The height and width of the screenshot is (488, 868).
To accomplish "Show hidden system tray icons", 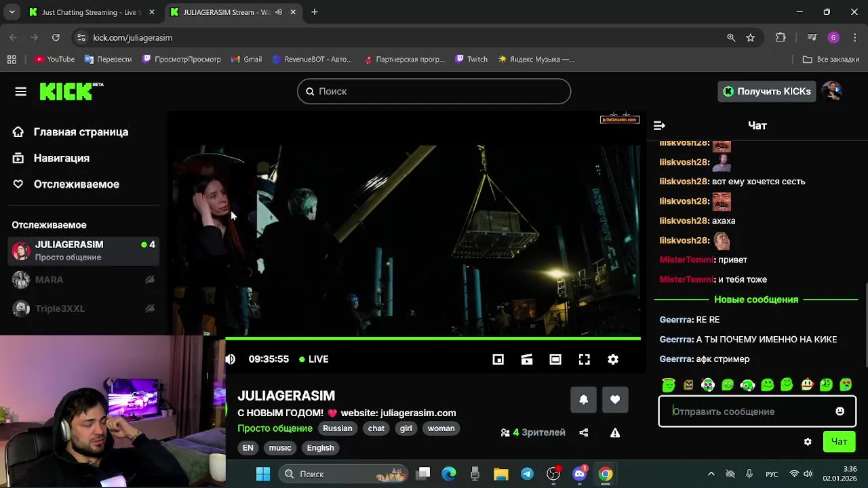I will [x=711, y=474].
